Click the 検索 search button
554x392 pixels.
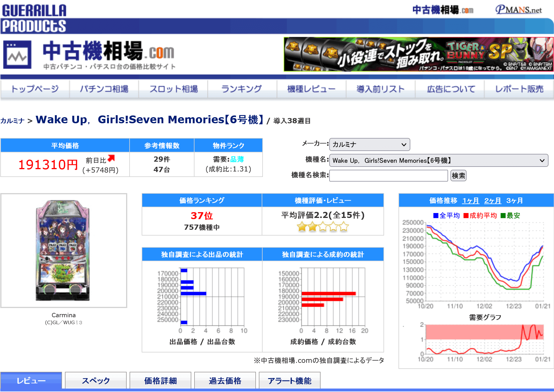[x=458, y=176]
